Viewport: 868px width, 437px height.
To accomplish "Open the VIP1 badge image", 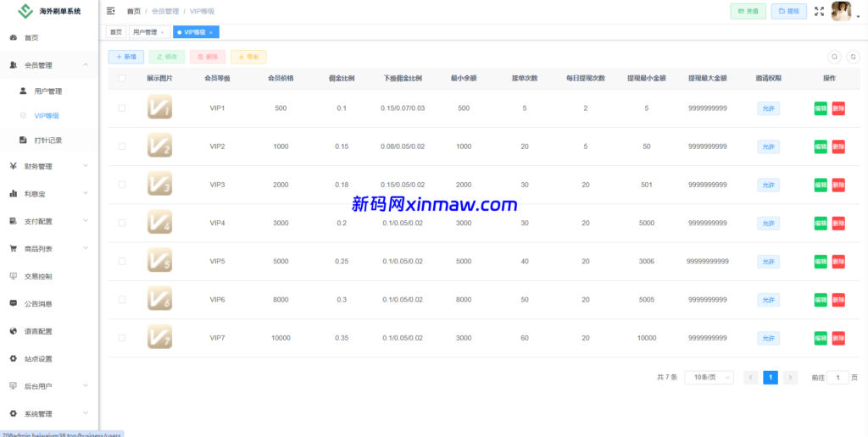I will [159, 108].
